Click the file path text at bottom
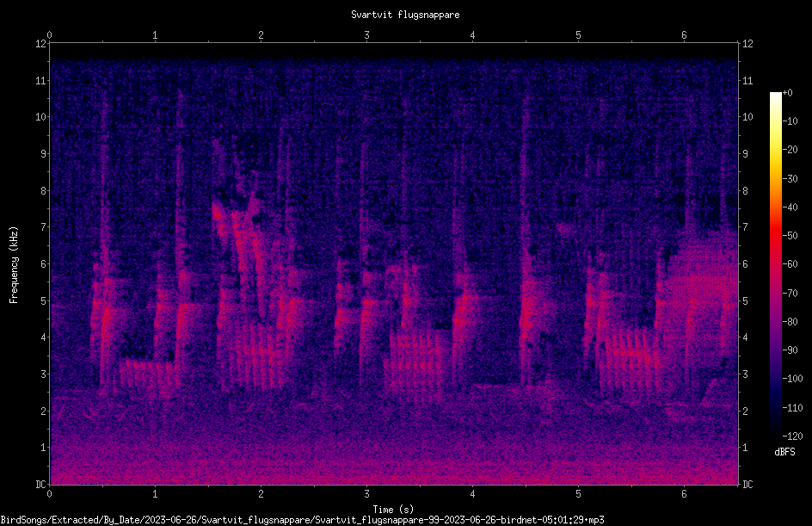The width and height of the screenshot is (812, 526). click(x=303, y=520)
